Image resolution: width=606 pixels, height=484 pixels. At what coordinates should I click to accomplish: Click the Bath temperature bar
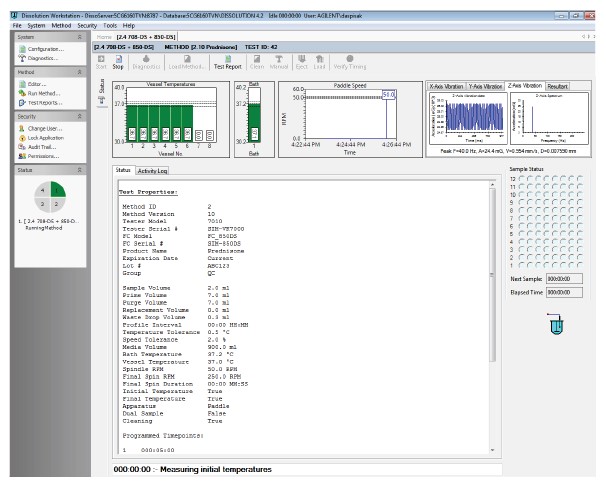coord(254,123)
